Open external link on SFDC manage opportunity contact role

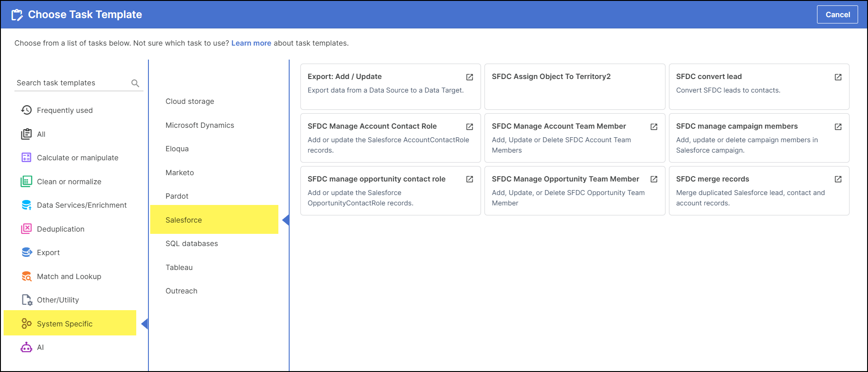pos(470,179)
